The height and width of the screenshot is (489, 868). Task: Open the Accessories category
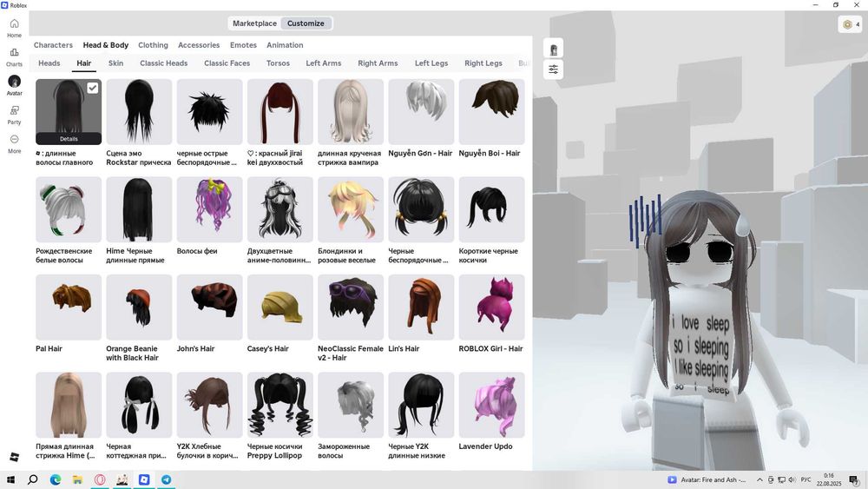tap(199, 45)
